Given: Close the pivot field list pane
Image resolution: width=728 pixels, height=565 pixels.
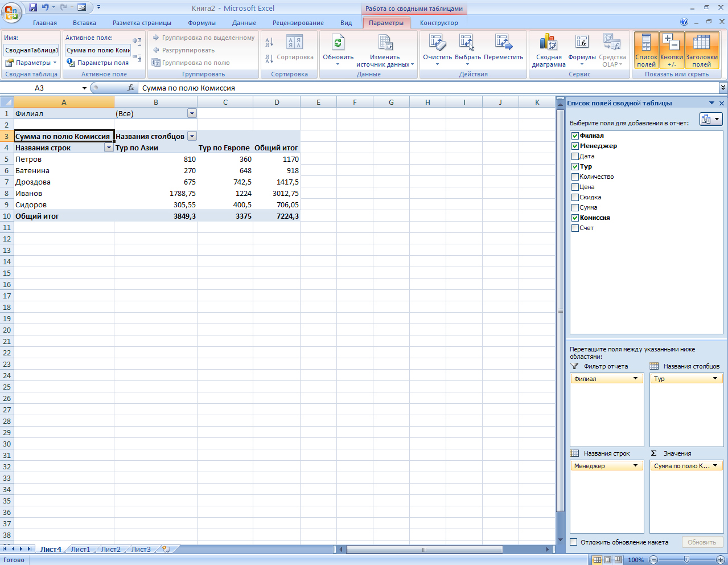Looking at the screenshot, I should click(722, 103).
